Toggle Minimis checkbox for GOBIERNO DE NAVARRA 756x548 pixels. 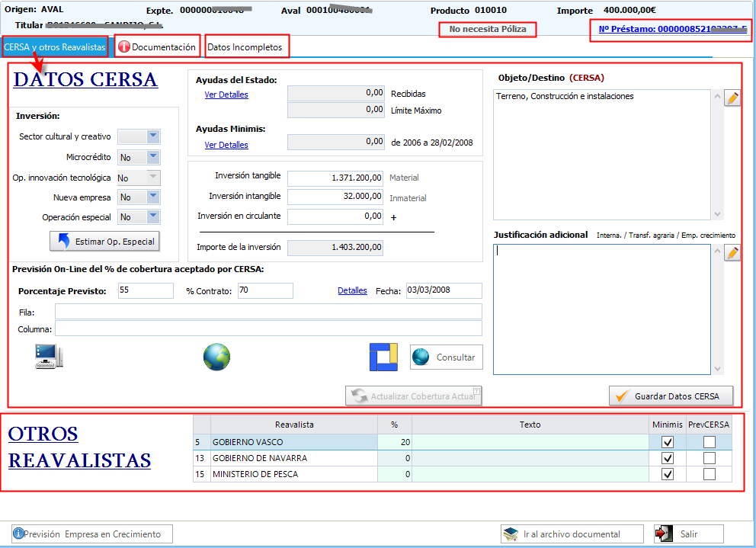point(668,458)
